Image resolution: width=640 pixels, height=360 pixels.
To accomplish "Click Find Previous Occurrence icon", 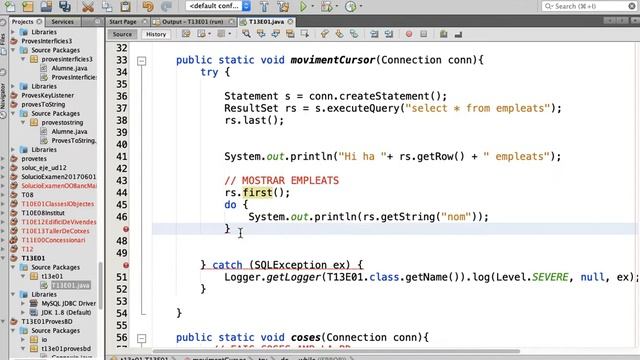I will point(261,34).
